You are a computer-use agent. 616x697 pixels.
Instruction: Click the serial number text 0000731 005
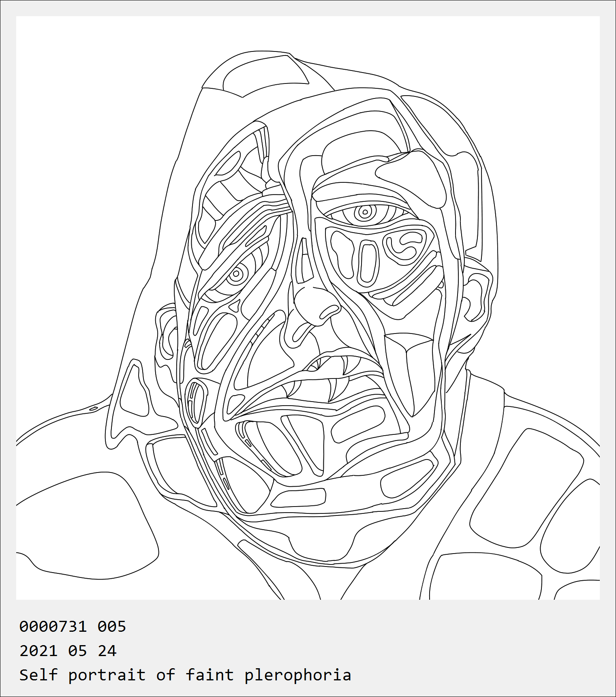pyautogui.click(x=73, y=626)
